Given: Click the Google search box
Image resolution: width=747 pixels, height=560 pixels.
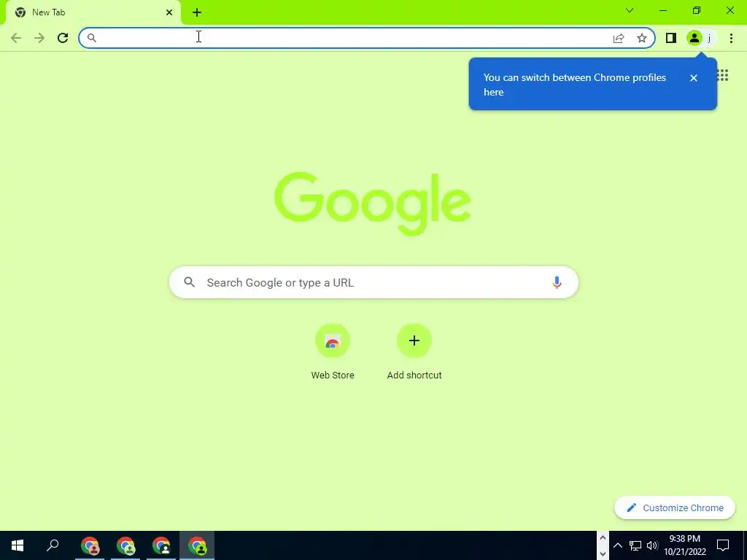Looking at the screenshot, I should pyautogui.click(x=373, y=282).
